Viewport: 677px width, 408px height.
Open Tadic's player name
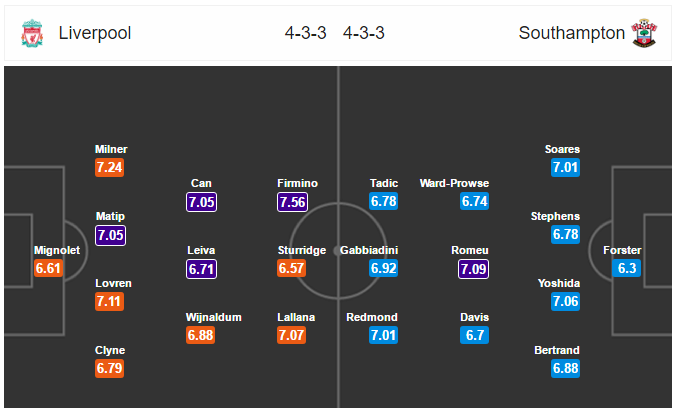tap(384, 183)
